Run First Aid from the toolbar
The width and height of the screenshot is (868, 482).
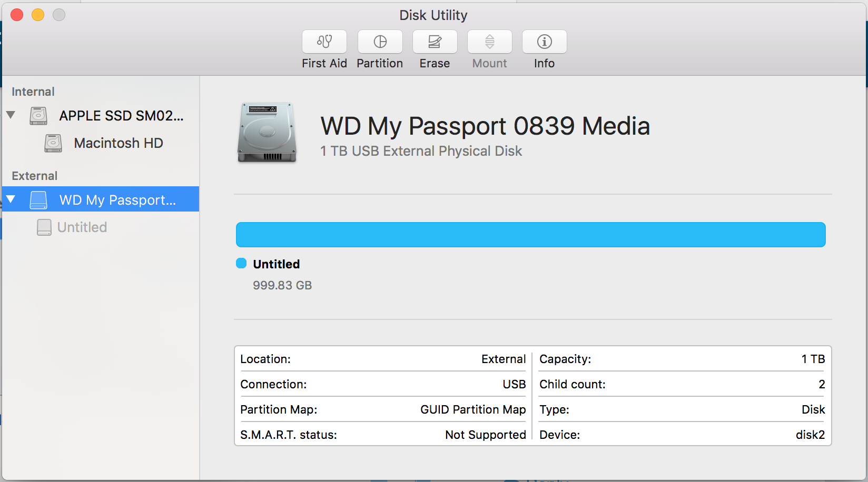point(324,42)
